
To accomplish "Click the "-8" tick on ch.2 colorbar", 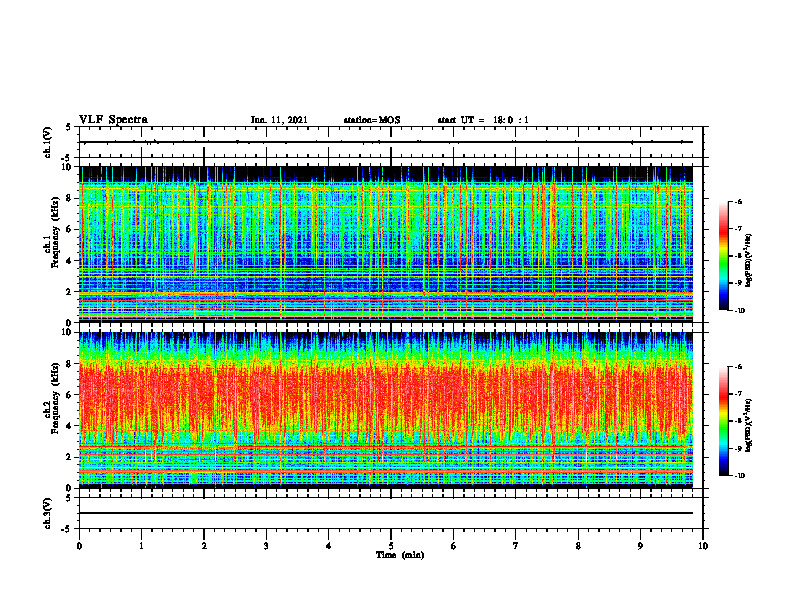I will [x=738, y=421].
